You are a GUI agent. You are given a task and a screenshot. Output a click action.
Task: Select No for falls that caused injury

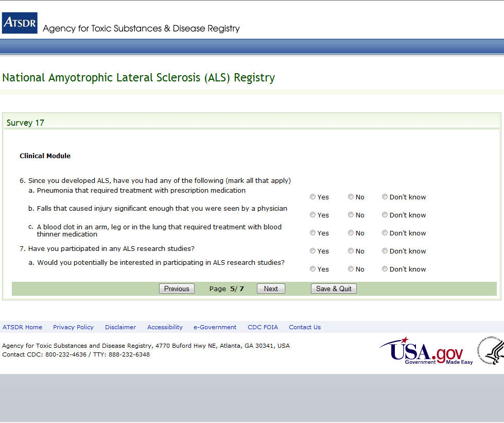pos(351,215)
